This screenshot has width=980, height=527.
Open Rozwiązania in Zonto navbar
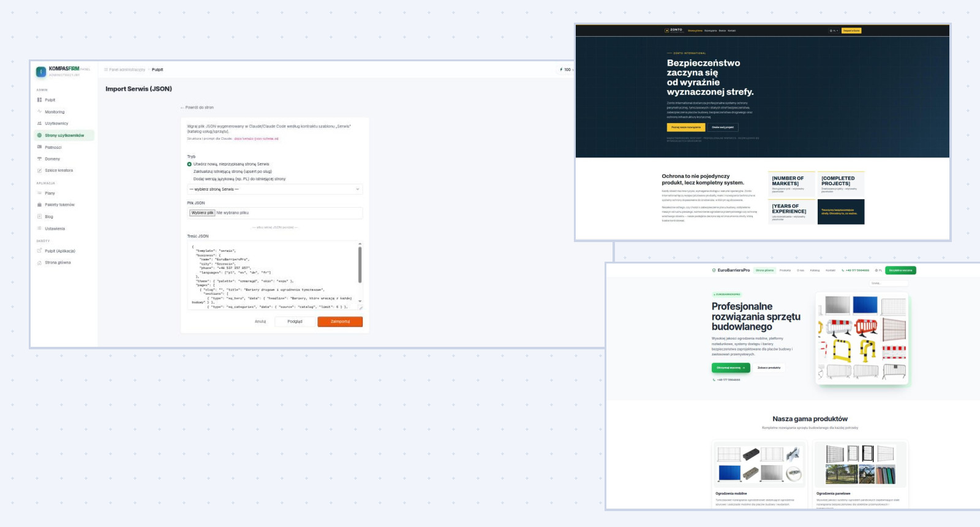tap(710, 31)
